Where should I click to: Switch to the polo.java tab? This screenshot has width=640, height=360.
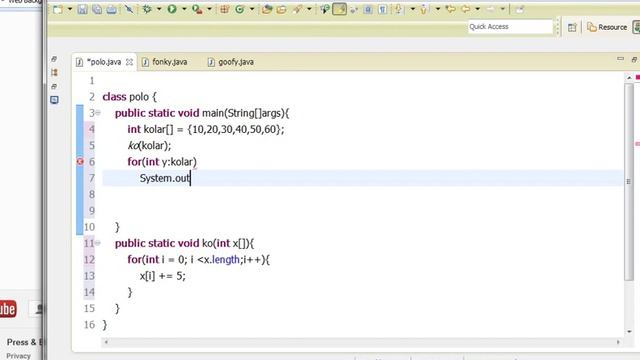tap(104, 62)
